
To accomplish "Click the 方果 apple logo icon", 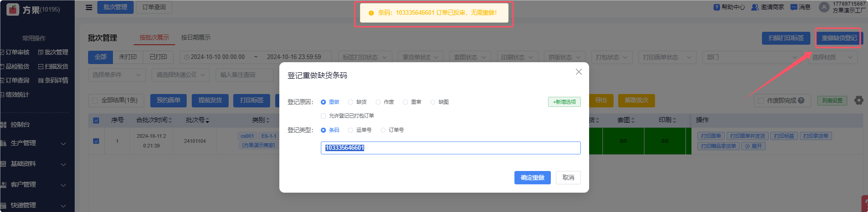I will 13,9.
